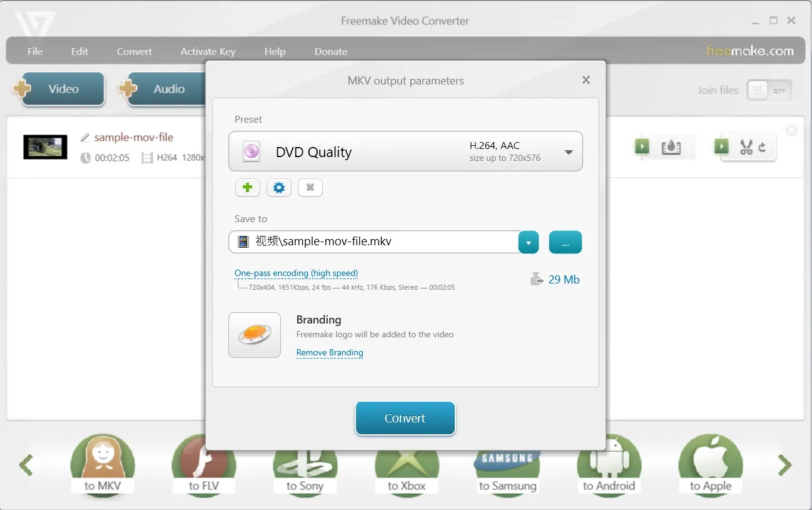Click the DVD Quality disc icon

(x=251, y=151)
